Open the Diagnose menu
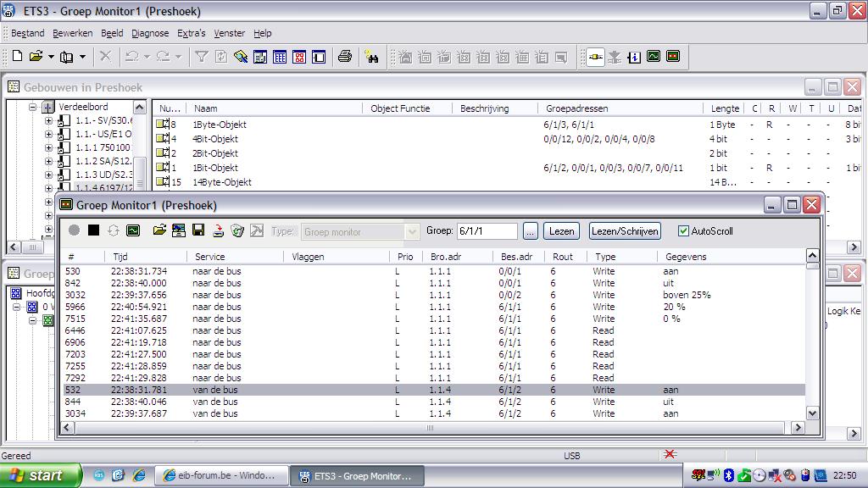This screenshot has height=488, width=868. click(150, 33)
